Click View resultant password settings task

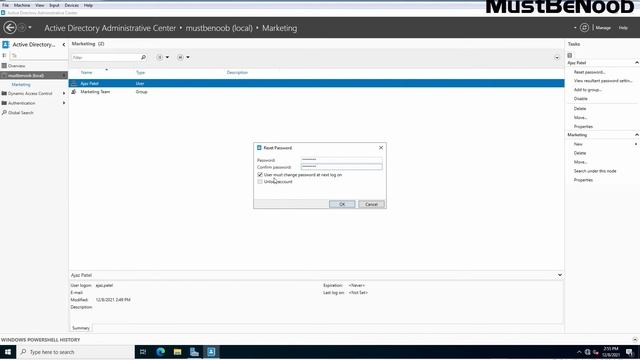[x=603, y=81]
